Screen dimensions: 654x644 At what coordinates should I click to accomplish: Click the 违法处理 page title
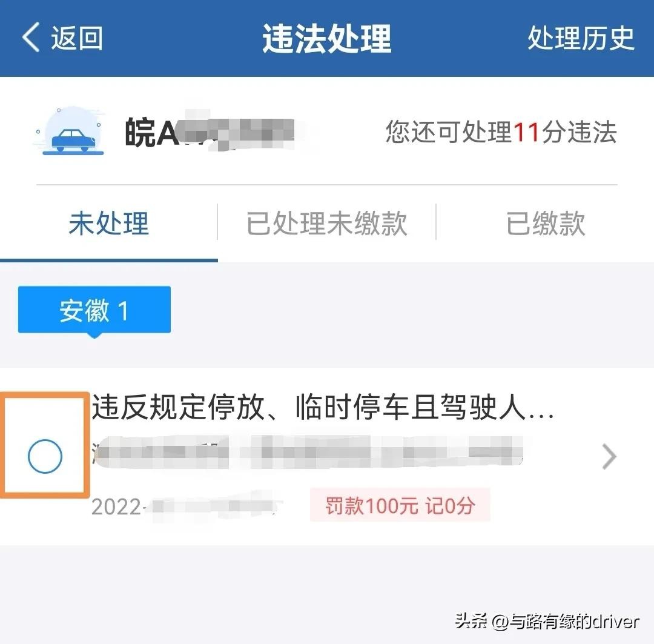coord(326,38)
